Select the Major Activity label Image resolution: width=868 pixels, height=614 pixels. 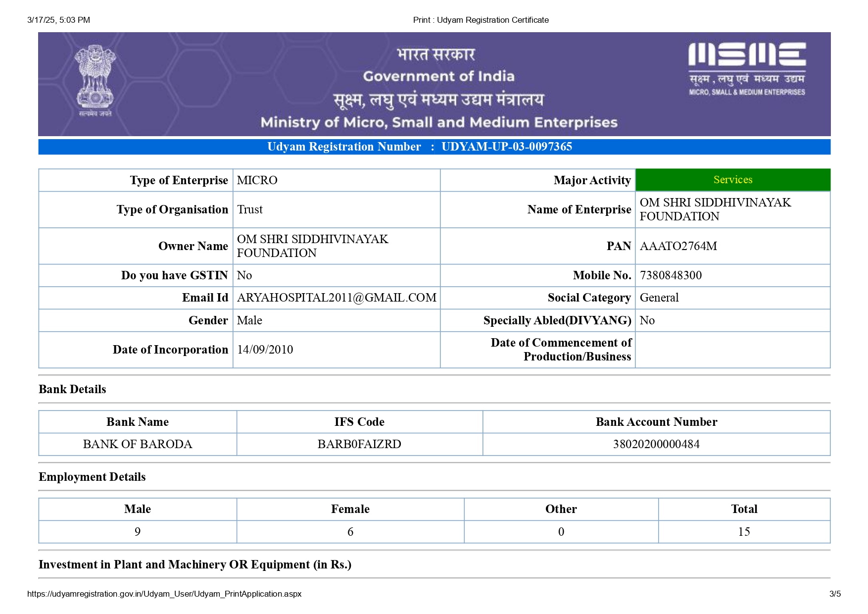[592, 180]
